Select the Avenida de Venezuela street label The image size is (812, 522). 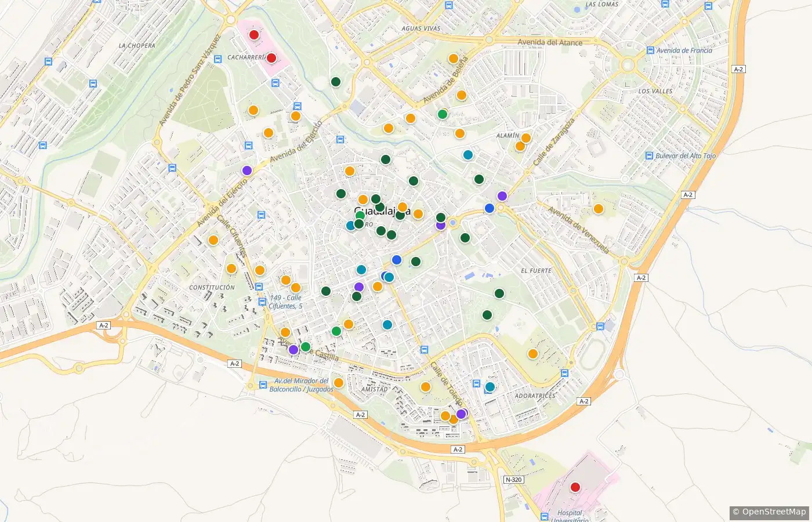579,230
